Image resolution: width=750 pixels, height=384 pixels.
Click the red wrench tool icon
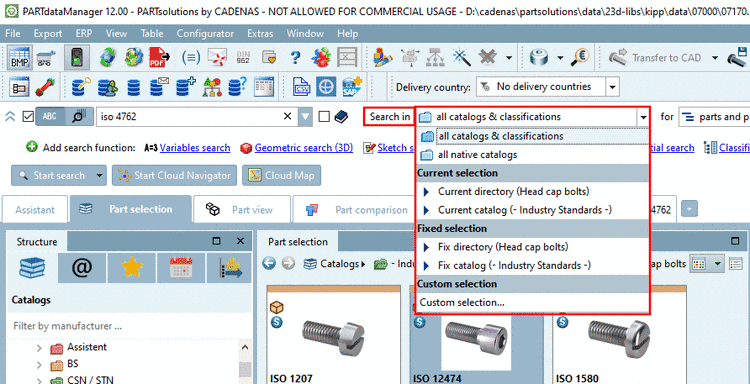tap(44, 87)
